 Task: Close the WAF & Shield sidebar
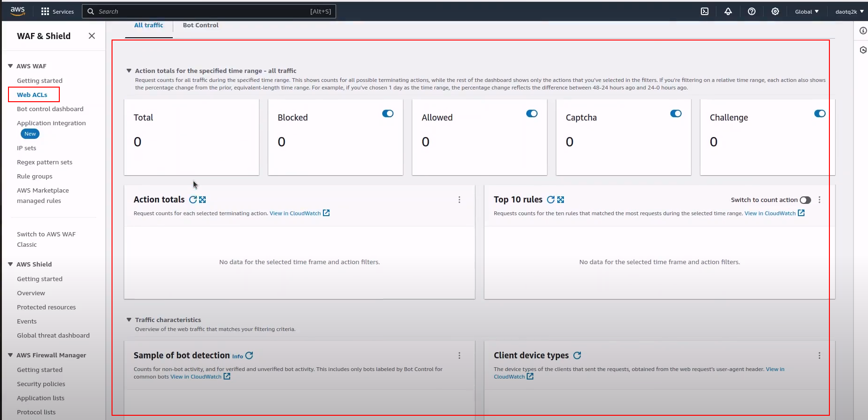click(92, 36)
